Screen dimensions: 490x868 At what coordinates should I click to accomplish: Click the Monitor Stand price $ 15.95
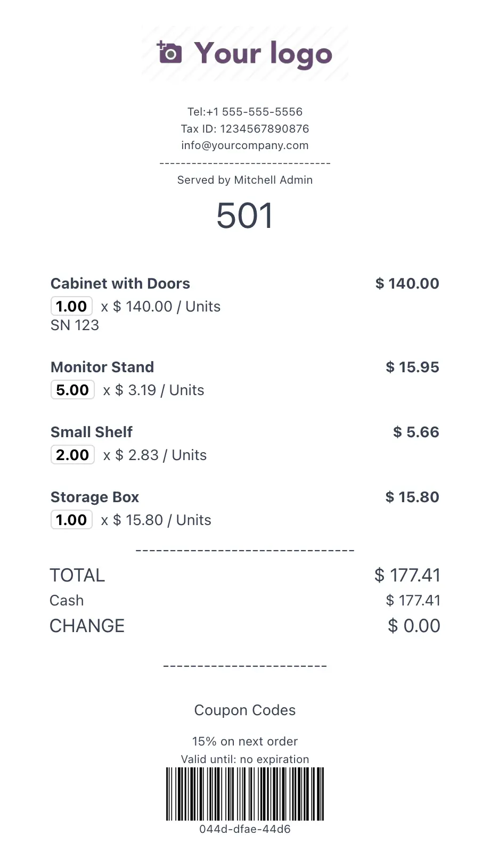[412, 367]
